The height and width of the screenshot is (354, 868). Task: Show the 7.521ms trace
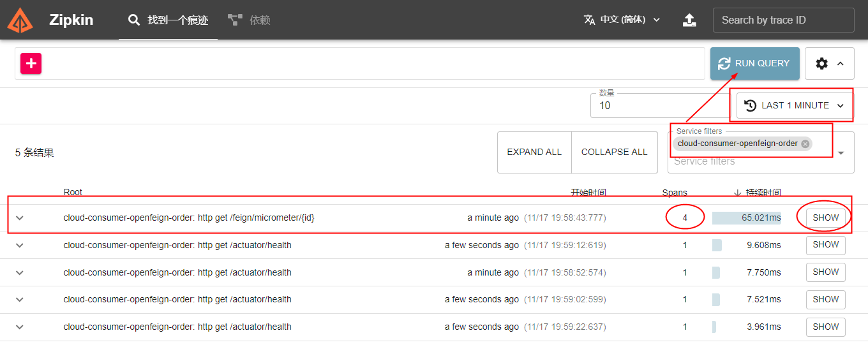point(826,299)
